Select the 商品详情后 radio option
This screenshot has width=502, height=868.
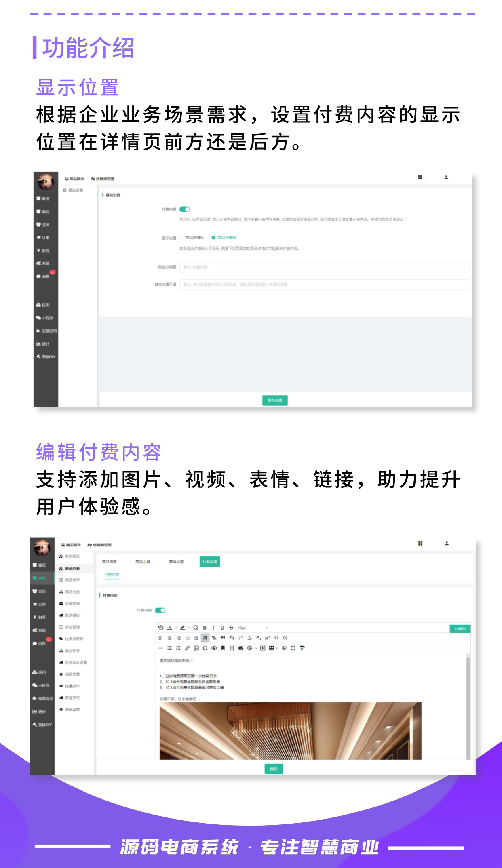[x=182, y=238]
